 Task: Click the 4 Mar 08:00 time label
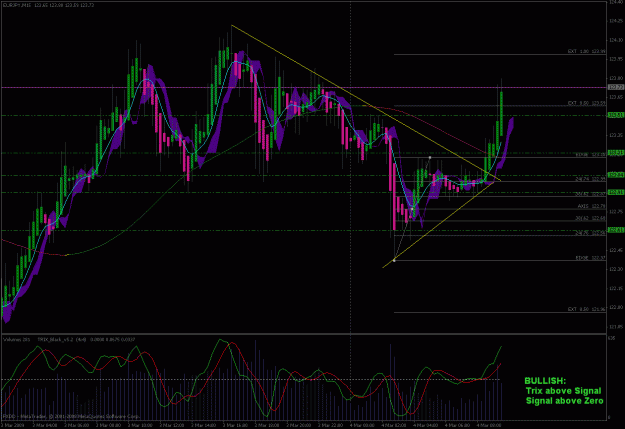(x=489, y=425)
